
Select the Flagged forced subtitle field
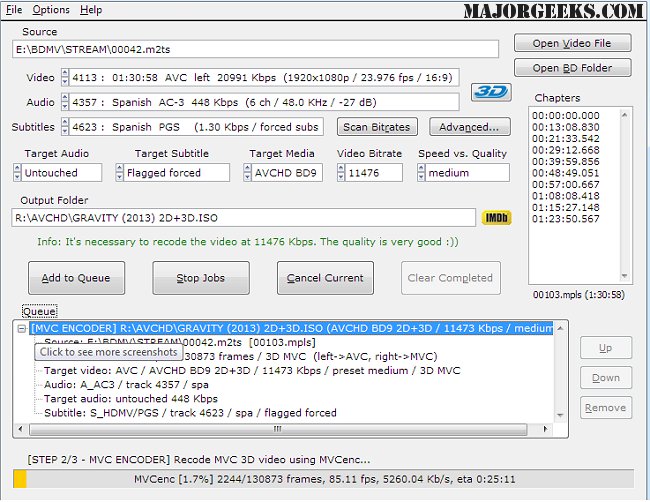coord(176,172)
